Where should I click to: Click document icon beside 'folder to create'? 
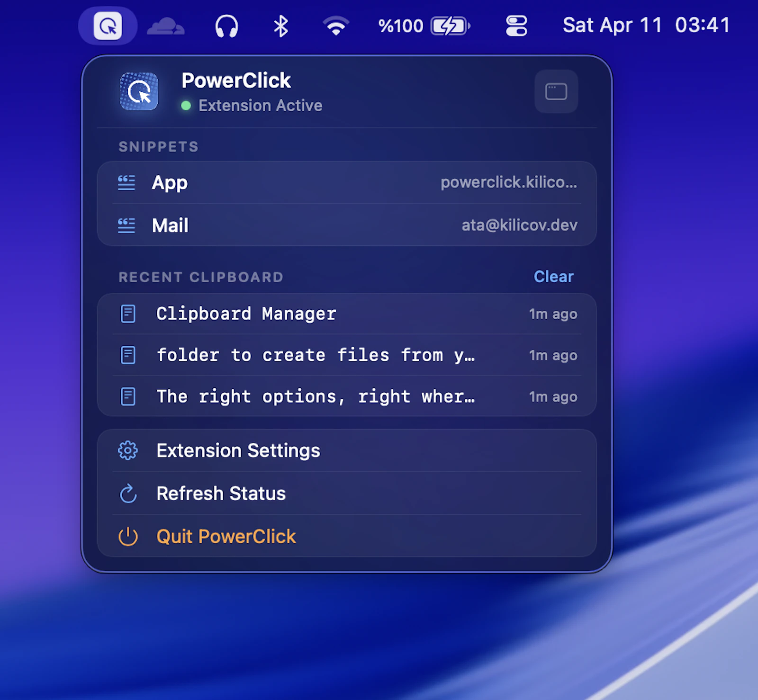(128, 355)
